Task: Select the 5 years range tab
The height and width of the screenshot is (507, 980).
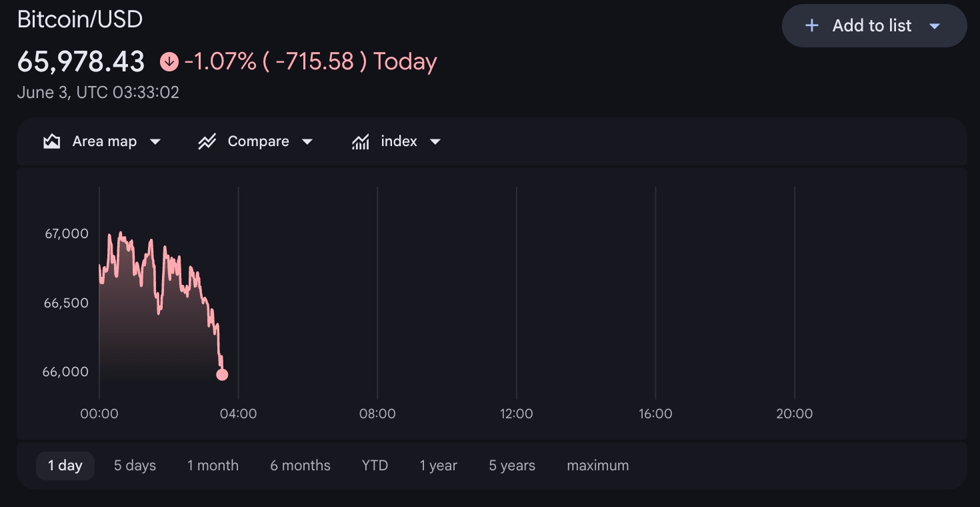Action: click(512, 466)
